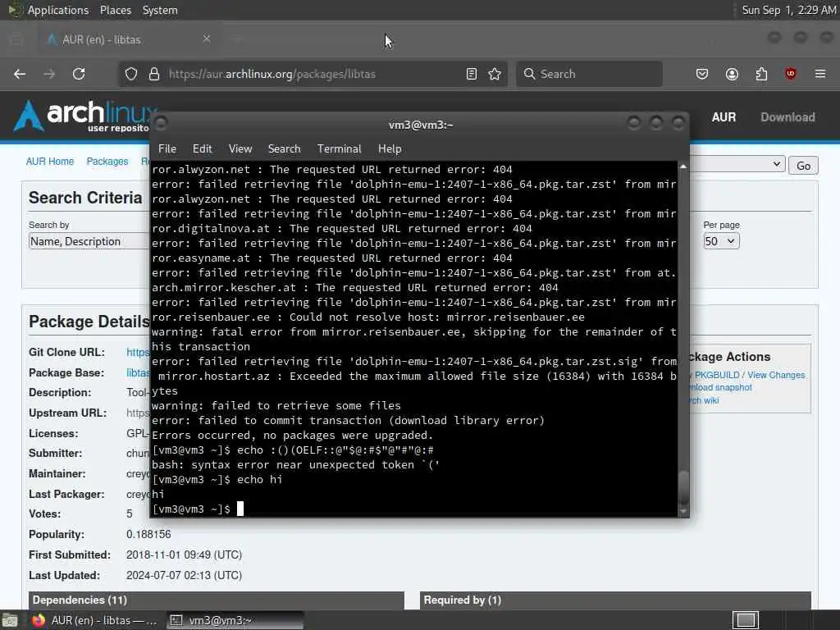The height and width of the screenshot is (630, 840).
Task: Open the Firefox hamburger menu
Action: point(820,74)
